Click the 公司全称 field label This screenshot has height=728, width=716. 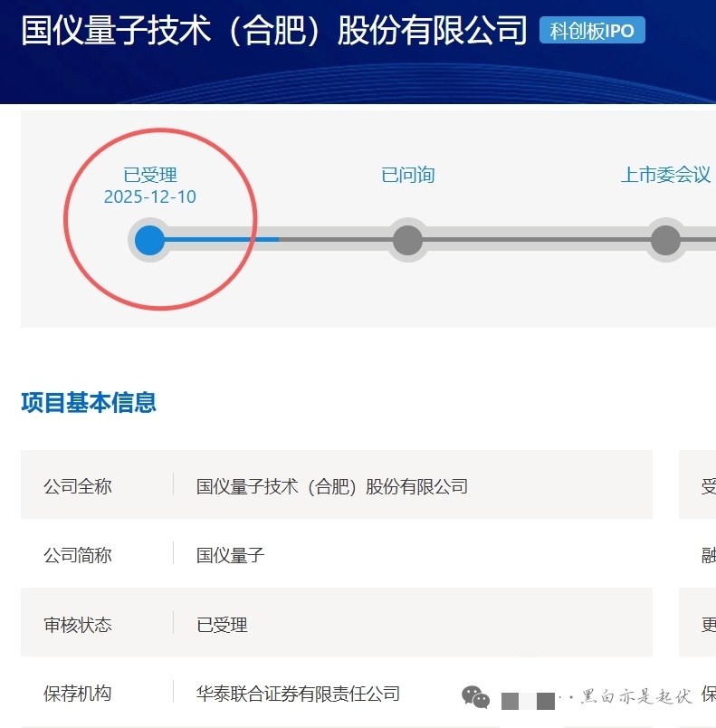(x=78, y=486)
